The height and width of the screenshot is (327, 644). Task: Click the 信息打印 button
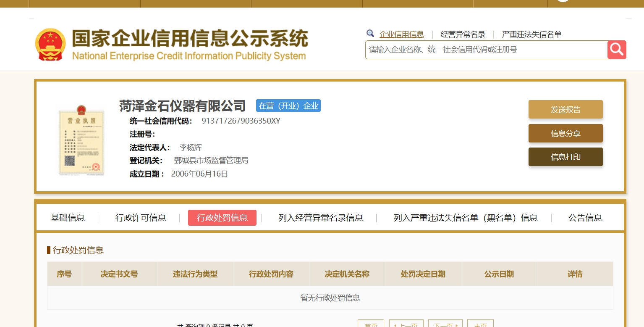tap(565, 157)
